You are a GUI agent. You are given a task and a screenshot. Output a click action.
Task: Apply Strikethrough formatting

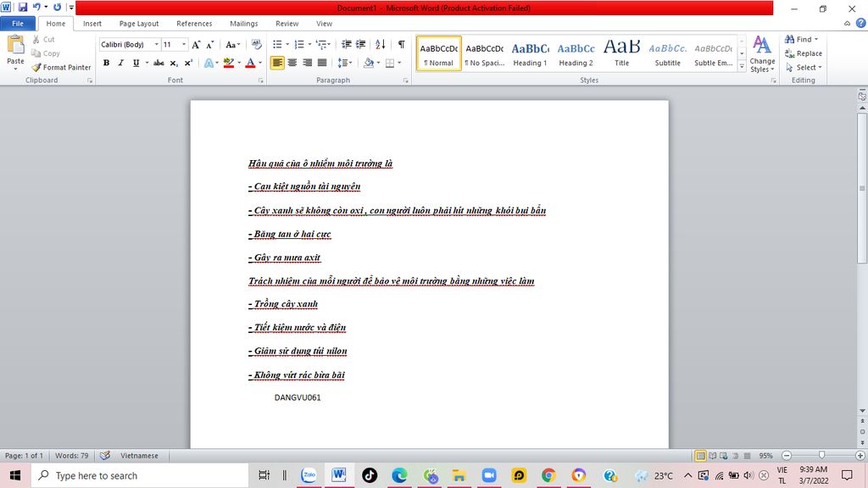(159, 63)
